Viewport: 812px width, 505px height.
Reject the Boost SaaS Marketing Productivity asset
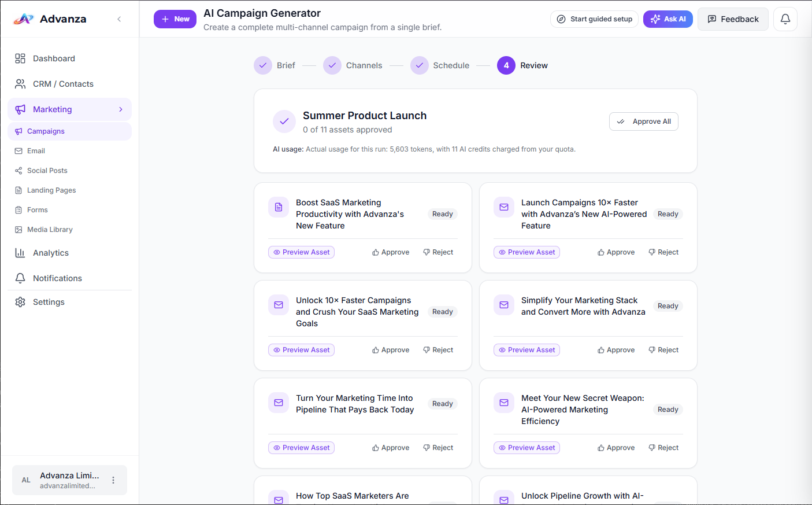438,252
